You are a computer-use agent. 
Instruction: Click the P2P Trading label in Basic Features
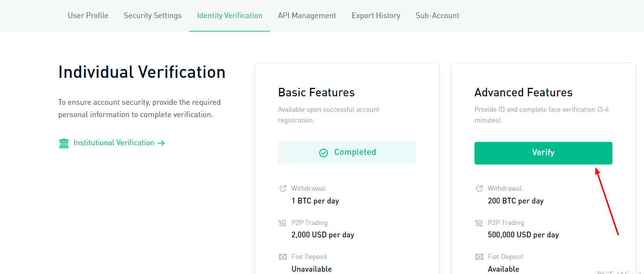point(309,223)
